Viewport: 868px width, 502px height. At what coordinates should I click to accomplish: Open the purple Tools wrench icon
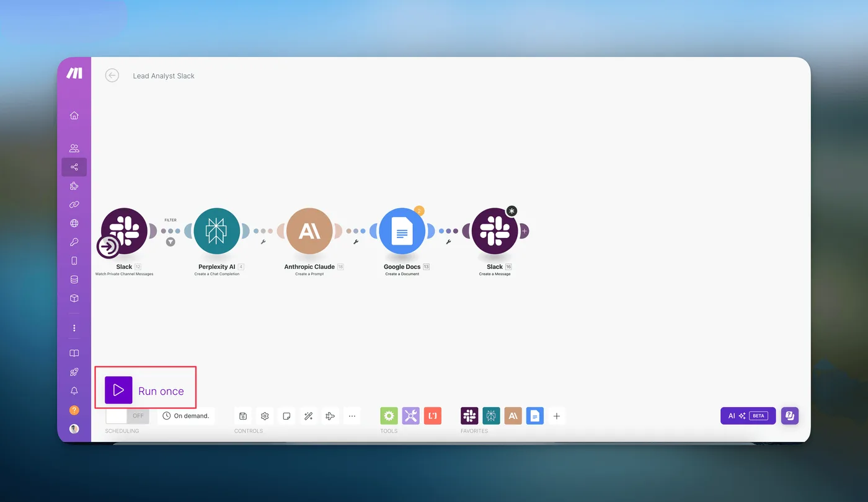point(411,416)
